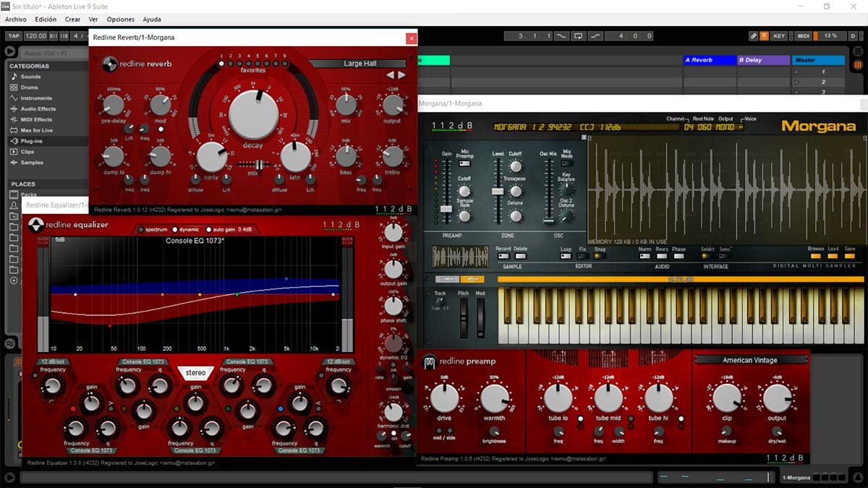The width and height of the screenshot is (868, 488).
Task: Open the Sounds category in browser
Action: coord(31,77)
